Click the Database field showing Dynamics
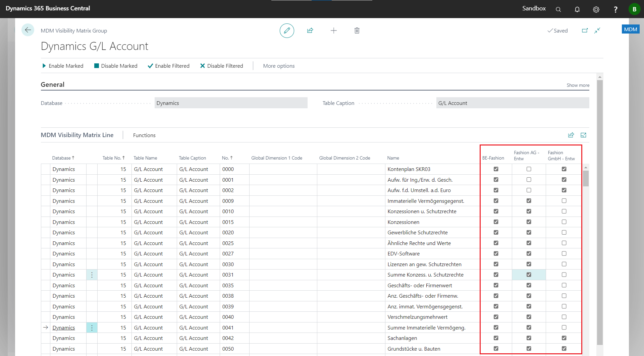Screen dimensions: 644x356 [231, 103]
